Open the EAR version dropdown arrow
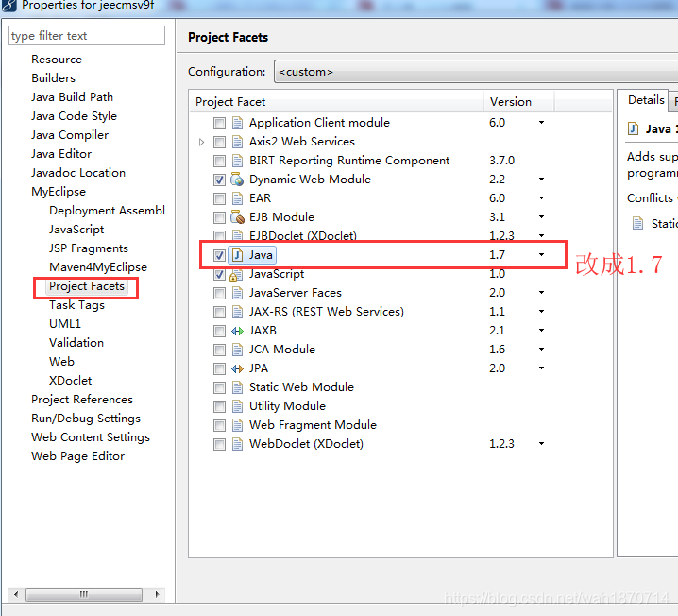Image resolution: width=678 pixels, height=616 pixels. pyautogui.click(x=541, y=198)
